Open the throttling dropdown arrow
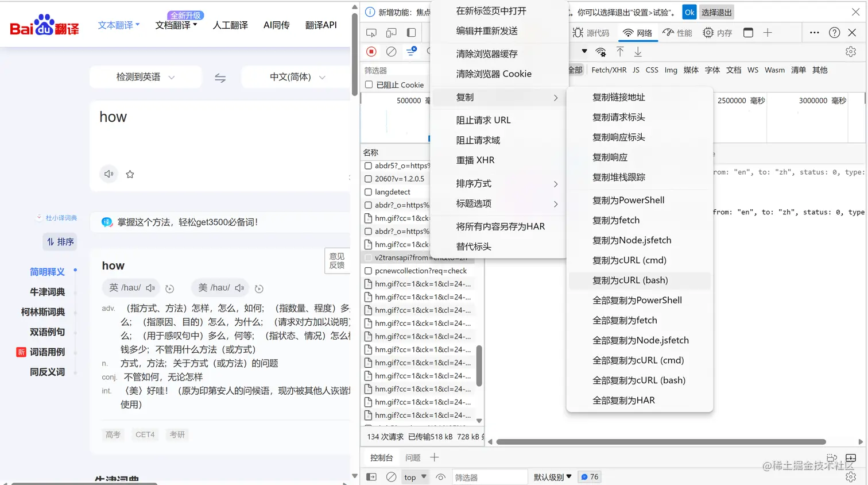This screenshot has width=868, height=485. click(584, 51)
